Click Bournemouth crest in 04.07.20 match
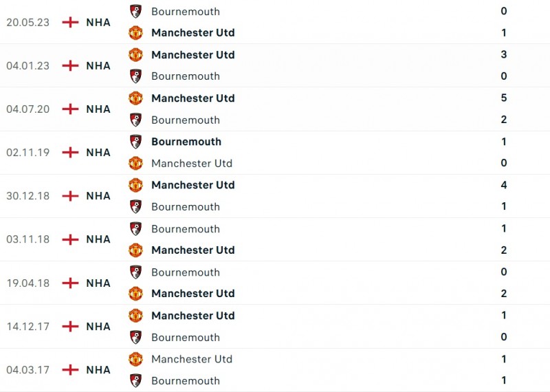Image resolution: width=550 pixels, height=392 pixels. coord(135,120)
